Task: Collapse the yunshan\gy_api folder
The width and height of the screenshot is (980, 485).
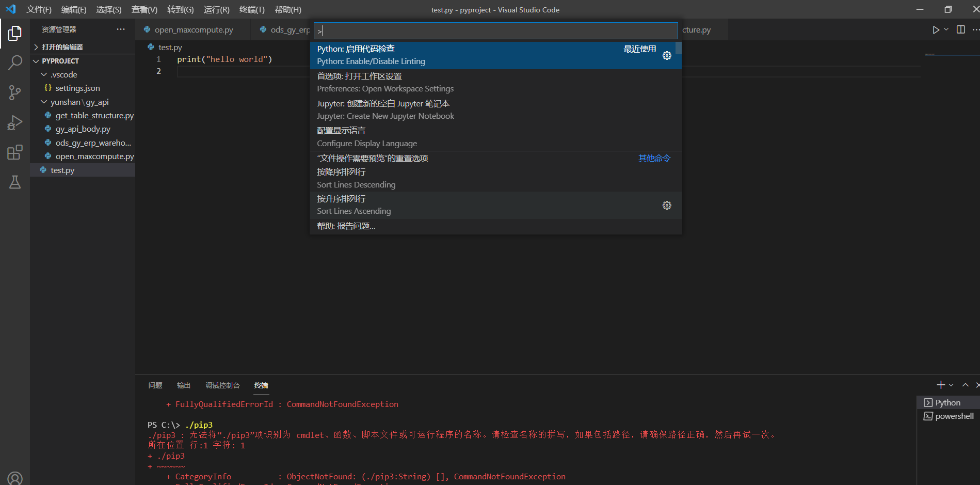Action: (83, 102)
